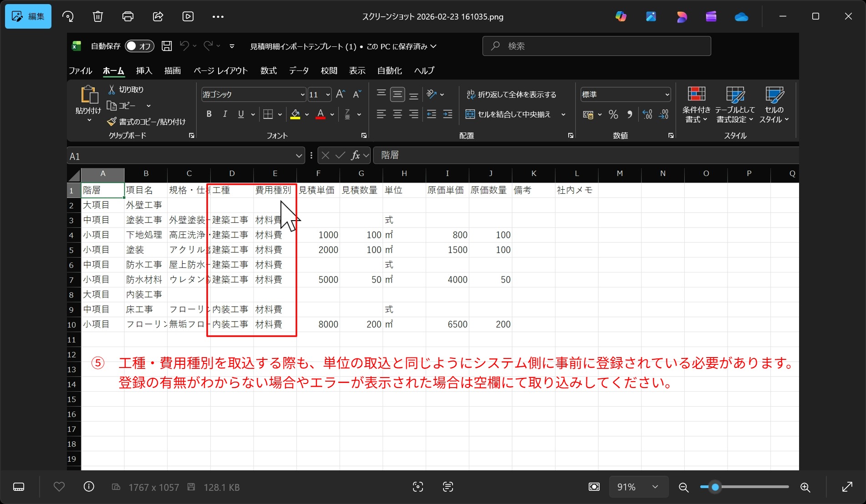This screenshot has width=866, height=504.
Task: Open the データ ribbon tab
Action: click(299, 71)
